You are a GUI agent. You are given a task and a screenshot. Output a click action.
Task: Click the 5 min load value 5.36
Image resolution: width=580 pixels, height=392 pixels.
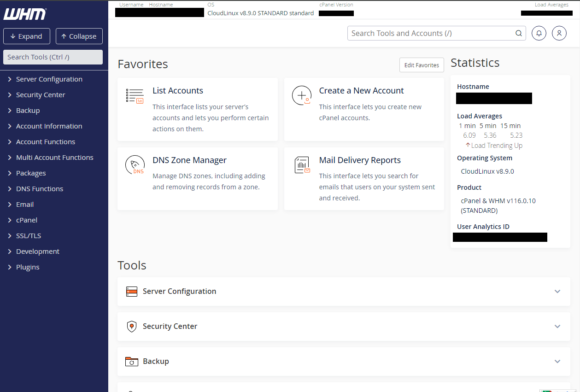click(490, 135)
